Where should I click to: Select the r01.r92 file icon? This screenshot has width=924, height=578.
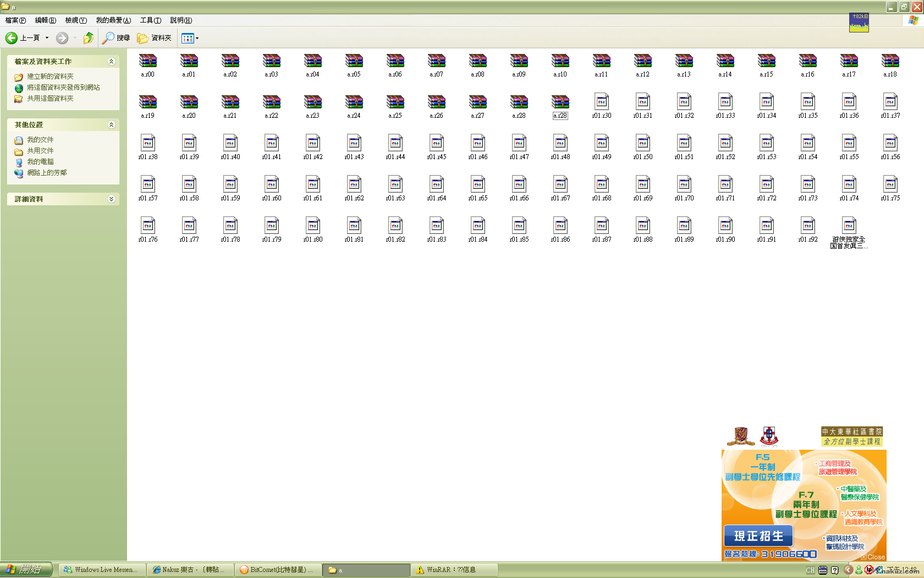pyautogui.click(x=807, y=227)
